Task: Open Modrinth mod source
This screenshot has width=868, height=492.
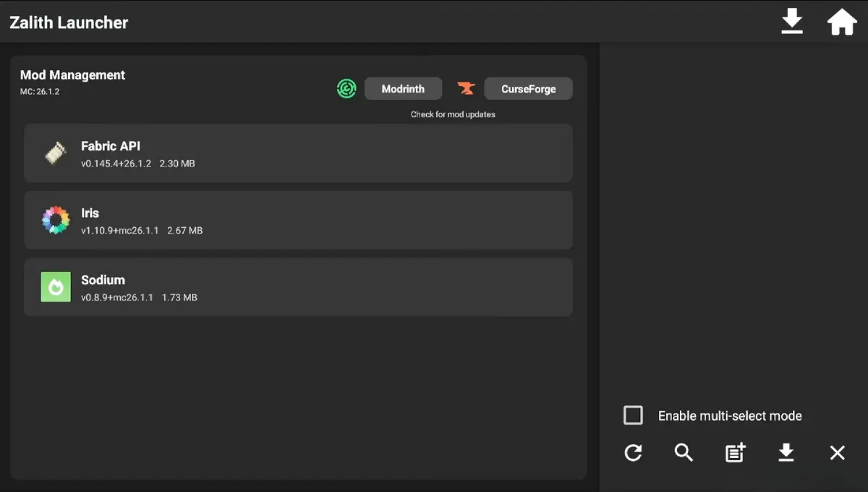Action: click(x=403, y=89)
